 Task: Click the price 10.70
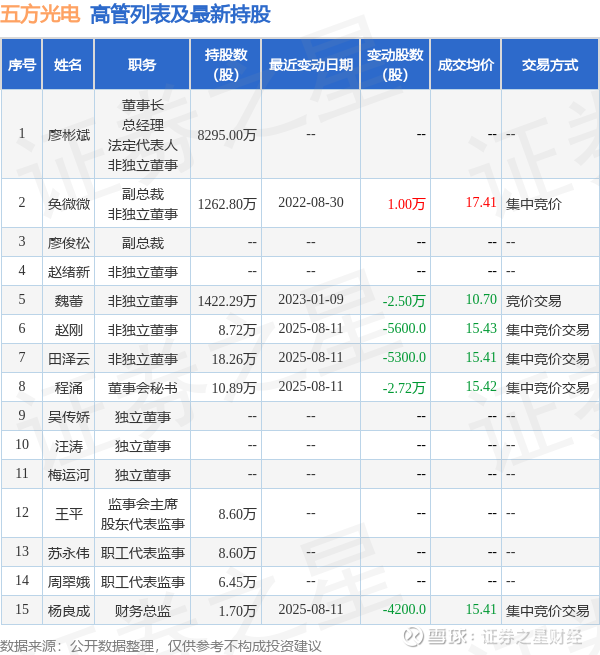pos(481,300)
